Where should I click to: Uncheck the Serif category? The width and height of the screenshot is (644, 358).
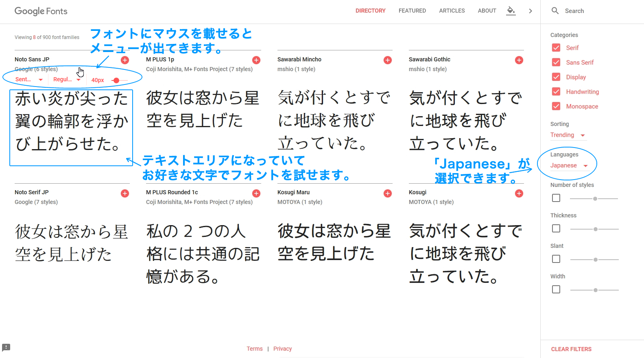556,48
